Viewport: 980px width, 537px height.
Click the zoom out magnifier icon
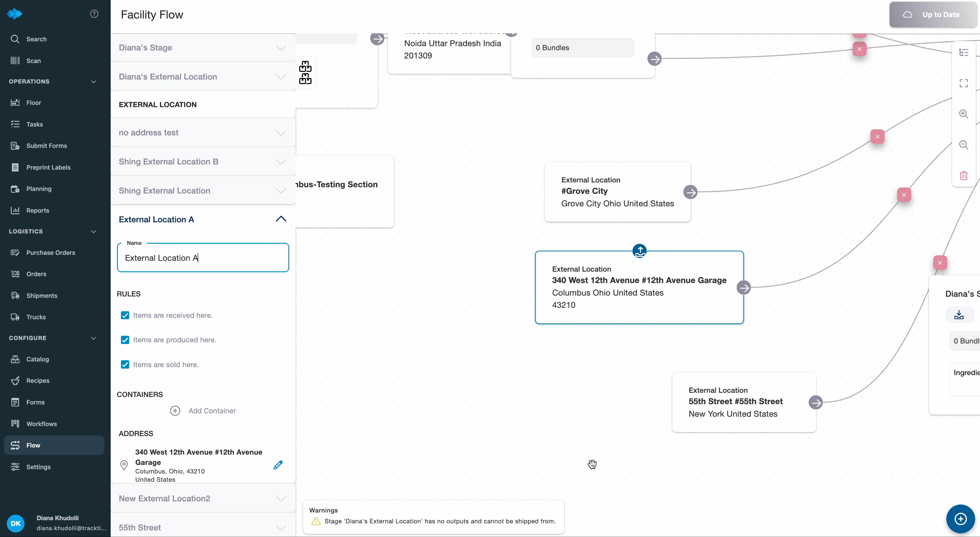pyautogui.click(x=963, y=145)
